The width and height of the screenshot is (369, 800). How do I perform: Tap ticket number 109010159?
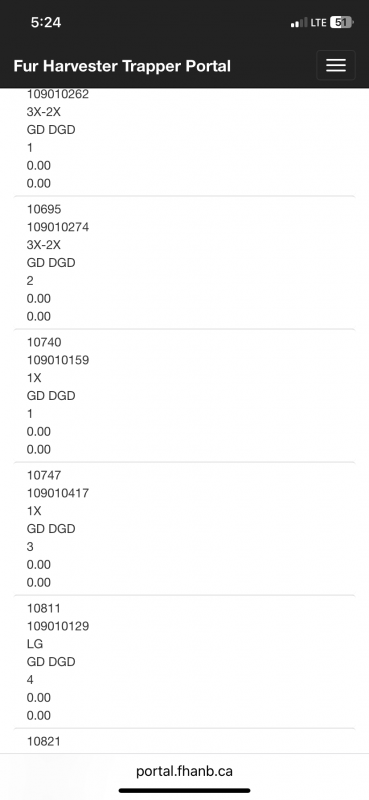[58, 360]
